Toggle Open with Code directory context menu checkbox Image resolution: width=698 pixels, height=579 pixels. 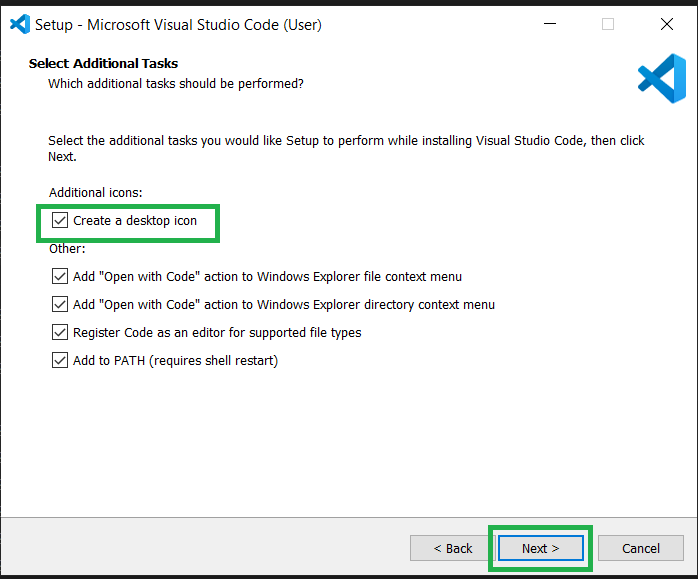tap(60, 304)
